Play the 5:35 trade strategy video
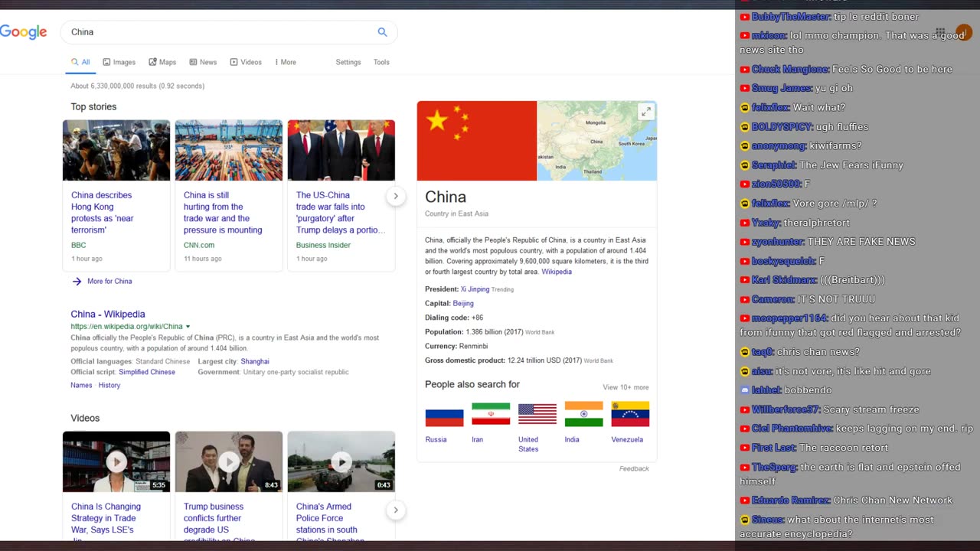 coord(116,461)
